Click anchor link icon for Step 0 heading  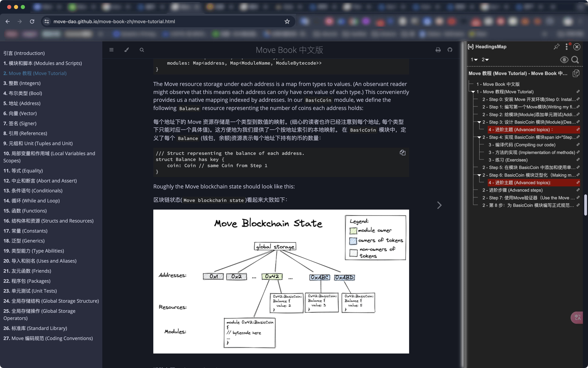pos(578,99)
